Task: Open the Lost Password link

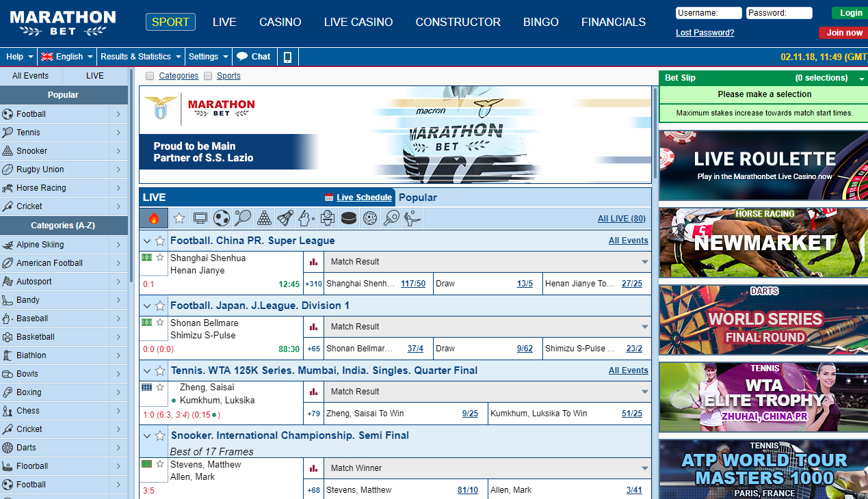Action: coord(705,33)
